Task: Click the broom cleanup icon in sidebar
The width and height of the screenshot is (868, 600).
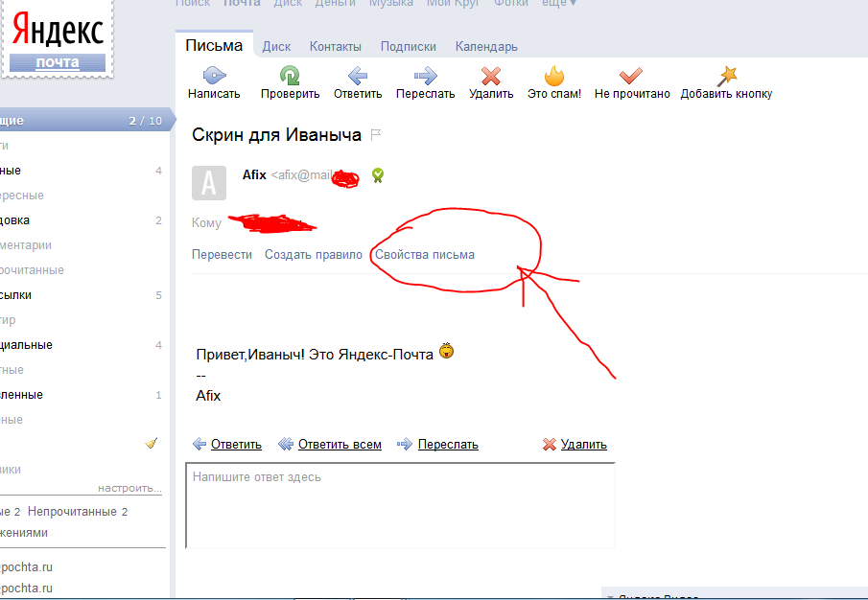Action: (x=152, y=443)
